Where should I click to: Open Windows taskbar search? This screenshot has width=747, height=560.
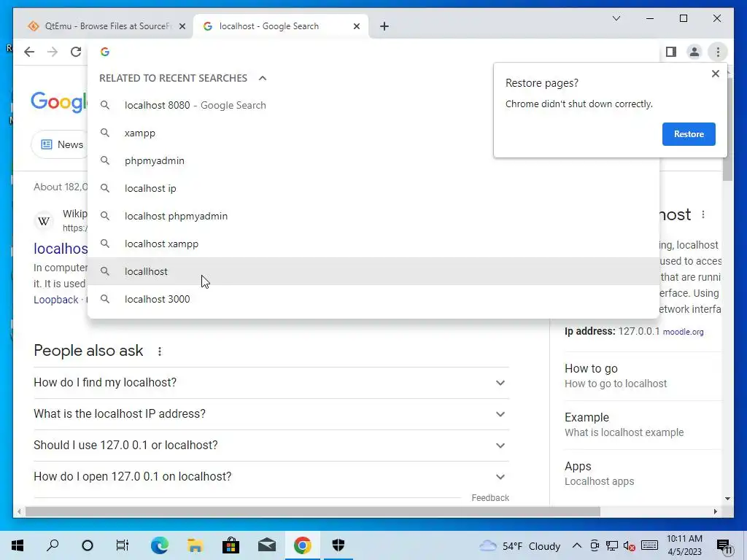coord(53,545)
